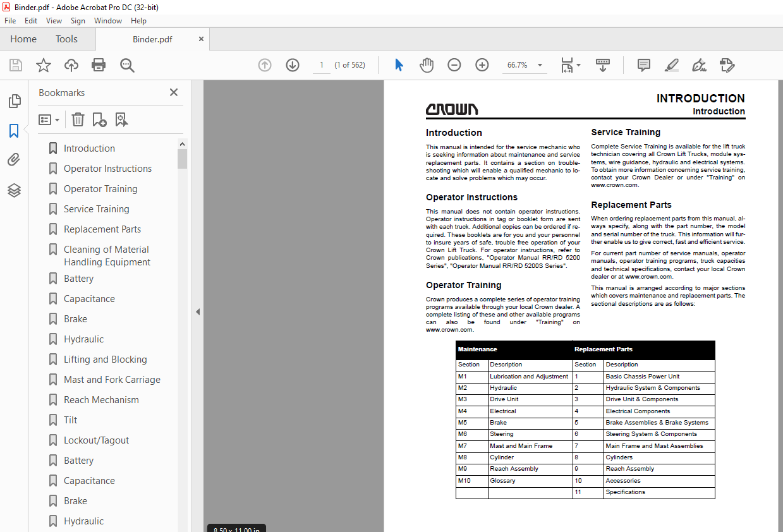The height and width of the screenshot is (532, 783).
Task: Open the Introduction bookmark
Action: tap(89, 148)
